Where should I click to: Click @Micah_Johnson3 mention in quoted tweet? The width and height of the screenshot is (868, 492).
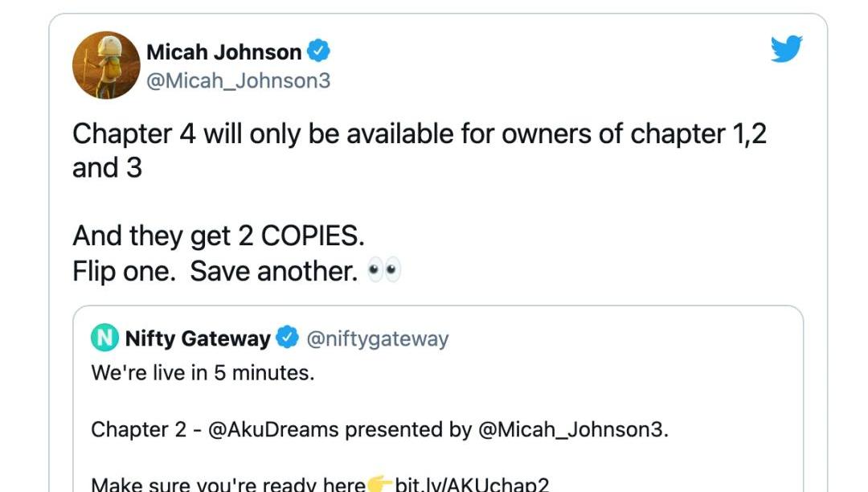572,429
